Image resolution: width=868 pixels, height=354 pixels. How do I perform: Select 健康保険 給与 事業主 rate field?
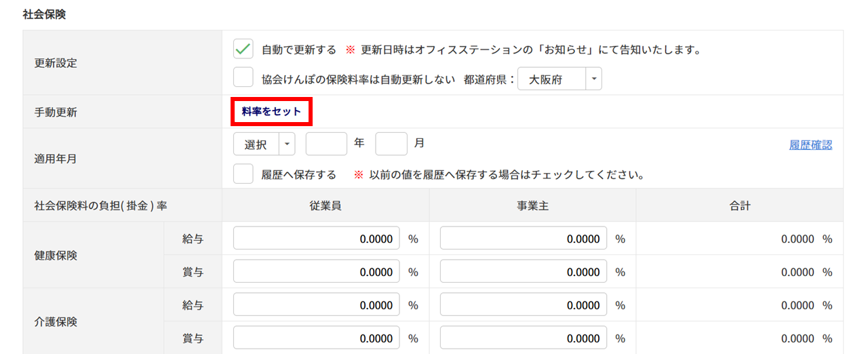pyautogui.click(x=524, y=239)
